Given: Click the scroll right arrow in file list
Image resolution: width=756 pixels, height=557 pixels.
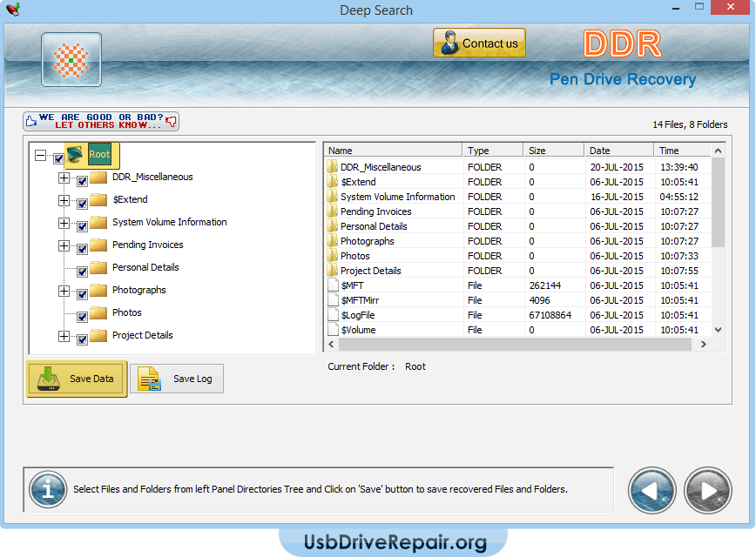Looking at the screenshot, I should pyautogui.click(x=704, y=344).
